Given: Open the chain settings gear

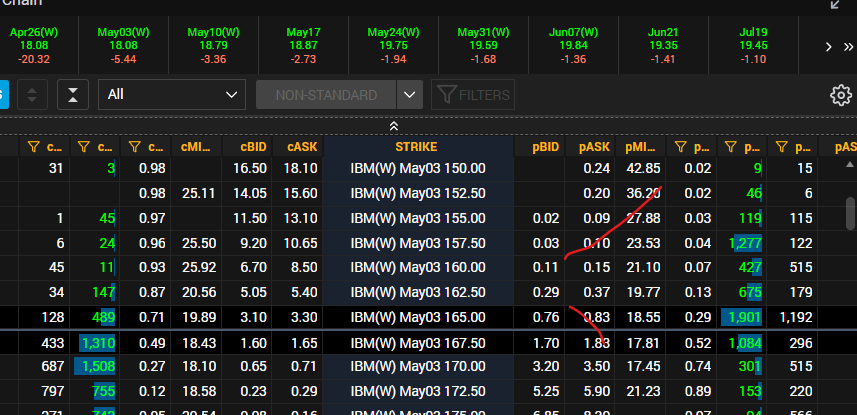Looking at the screenshot, I should click(x=841, y=95).
